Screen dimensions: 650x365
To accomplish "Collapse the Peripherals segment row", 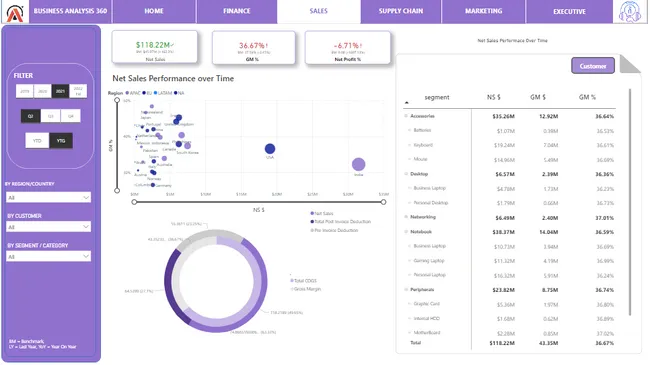I will coord(406,290).
